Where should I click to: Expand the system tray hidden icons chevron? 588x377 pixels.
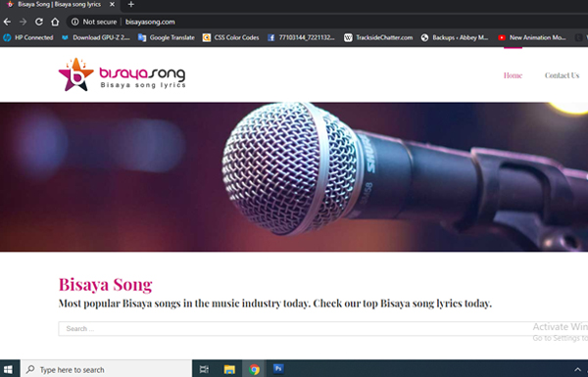click(577, 369)
